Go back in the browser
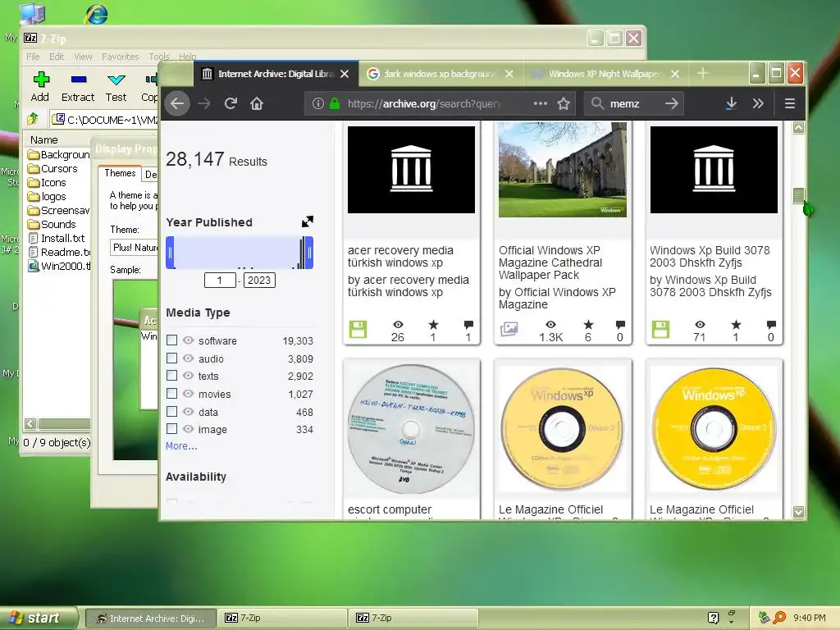This screenshot has width=840, height=630. [177, 103]
